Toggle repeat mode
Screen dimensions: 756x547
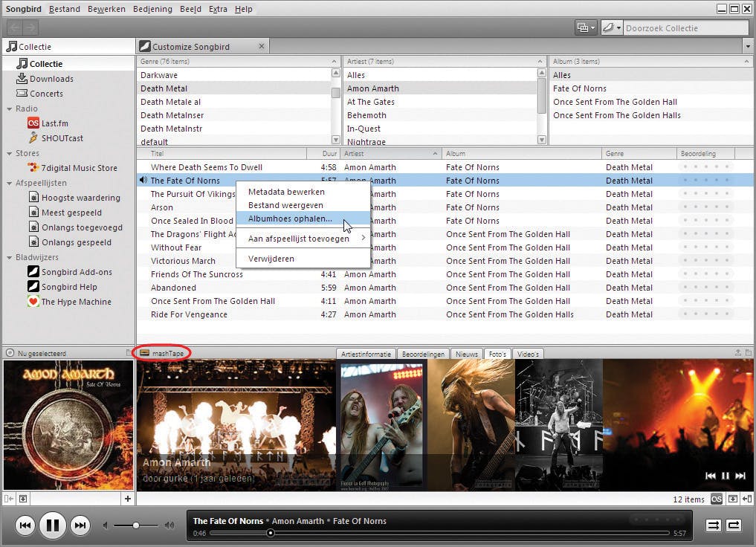(x=734, y=525)
